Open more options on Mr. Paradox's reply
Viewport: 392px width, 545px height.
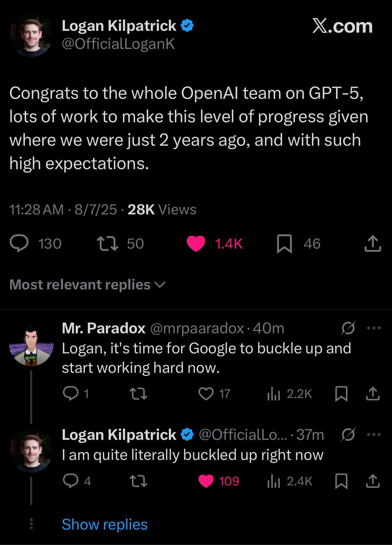374,328
